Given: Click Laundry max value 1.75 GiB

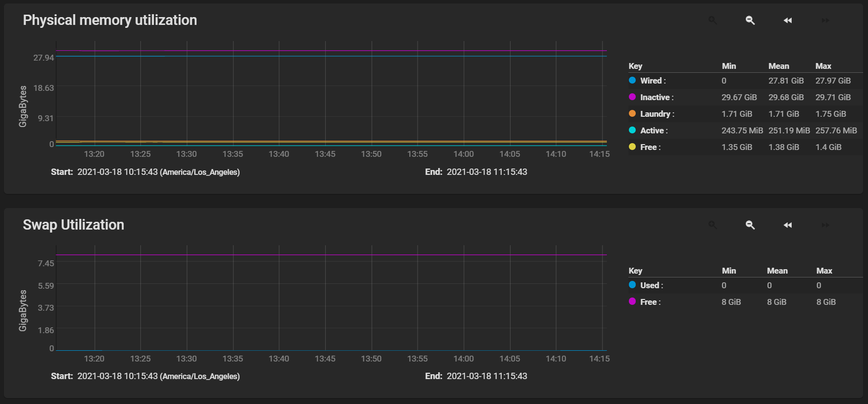Looking at the screenshot, I should [x=830, y=114].
